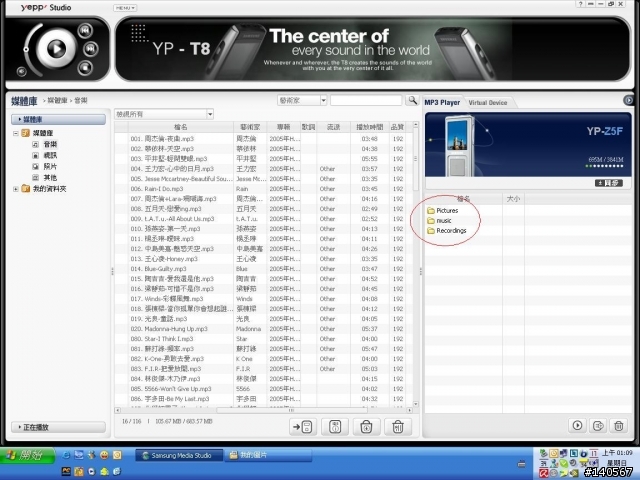Open the file info icon below the list

coord(335,427)
